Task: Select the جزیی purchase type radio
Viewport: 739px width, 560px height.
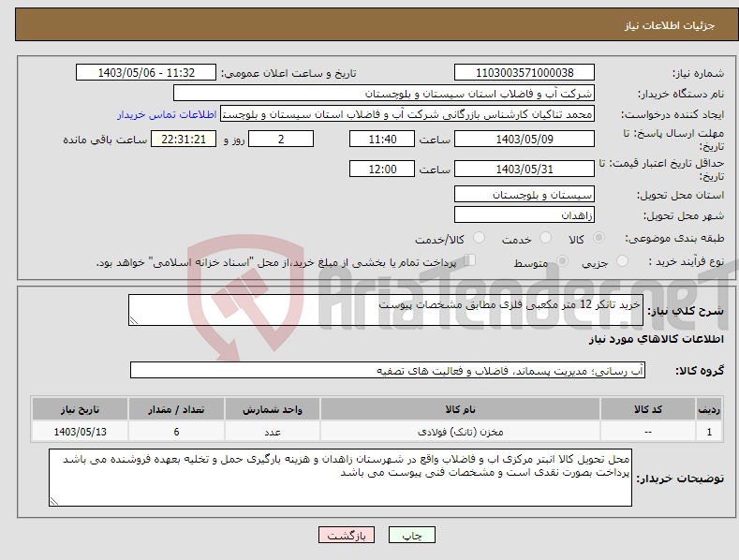Action: coord(622,260)
